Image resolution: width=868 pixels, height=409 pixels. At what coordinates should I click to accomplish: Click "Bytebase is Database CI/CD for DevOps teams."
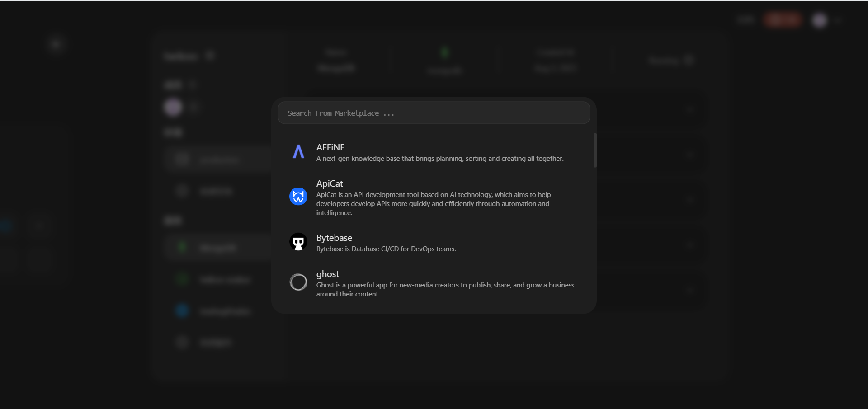pos(386,249)
